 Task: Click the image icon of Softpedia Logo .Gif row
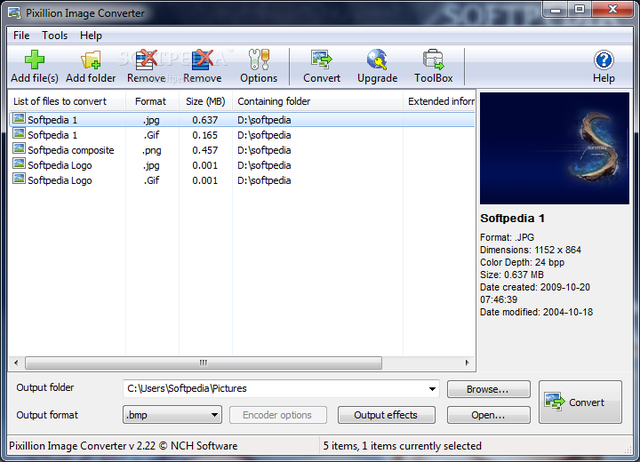pyautogui.click(x=19, y=179)
